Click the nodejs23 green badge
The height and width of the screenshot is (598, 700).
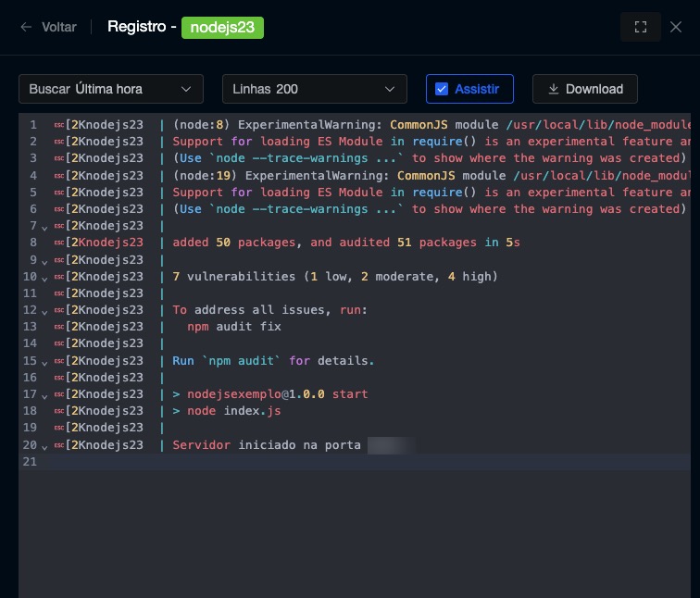pyautogui.click(x=222, y=28)
